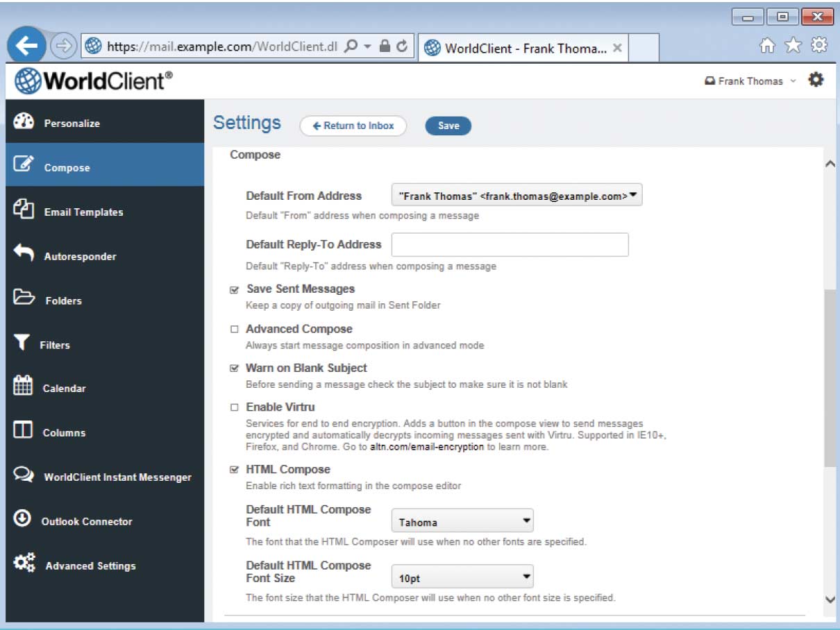Click the settings scrollbar up arrow

(x=830, y=164)
